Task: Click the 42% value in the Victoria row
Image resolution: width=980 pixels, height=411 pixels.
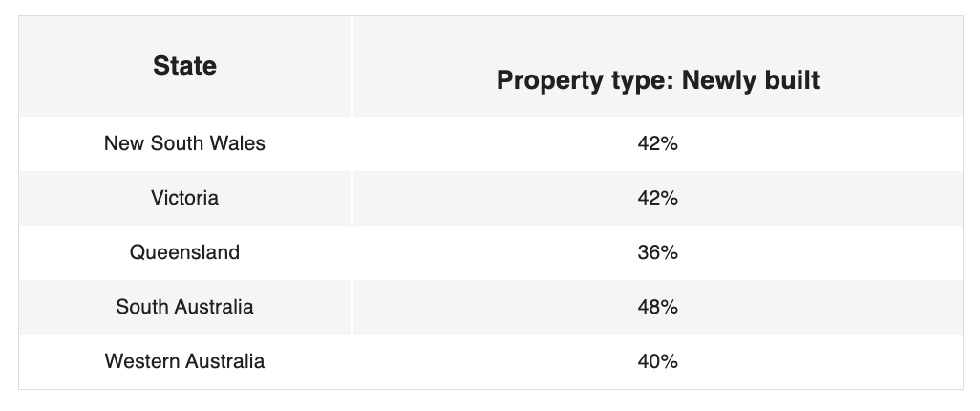Action: (x=657, y=199)
